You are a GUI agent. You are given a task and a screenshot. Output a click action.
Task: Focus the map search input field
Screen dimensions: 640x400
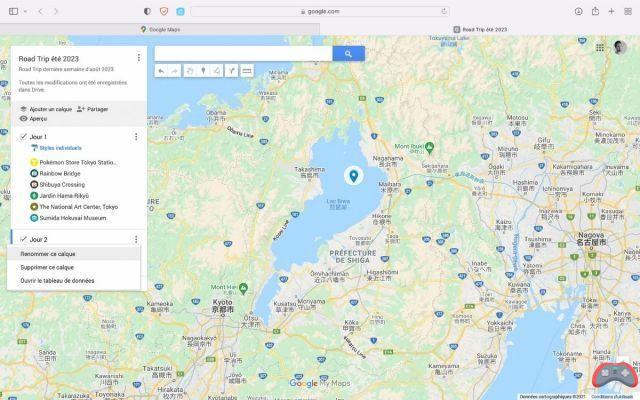tap(243, 53)
